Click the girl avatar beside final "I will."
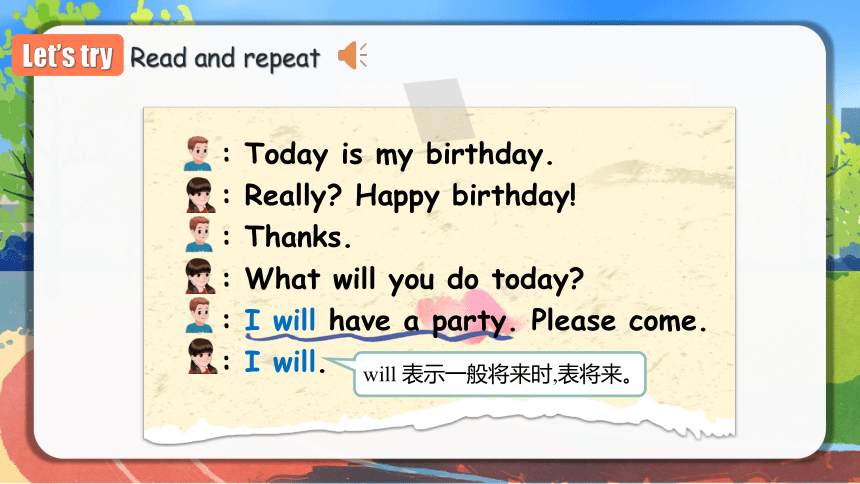 click(x=202, y=356)
